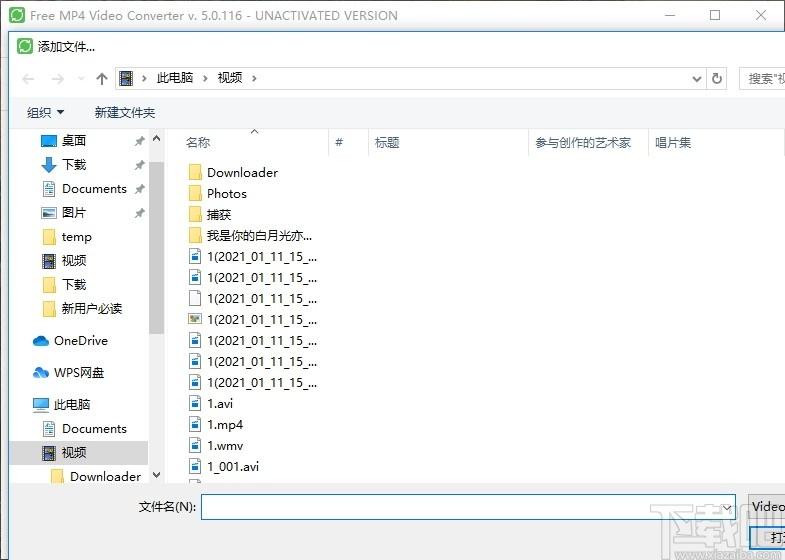The width and height of the screenshot is (785, 560).
Task: Open pinned 下载 in quick access
Action: pos(74,165)
